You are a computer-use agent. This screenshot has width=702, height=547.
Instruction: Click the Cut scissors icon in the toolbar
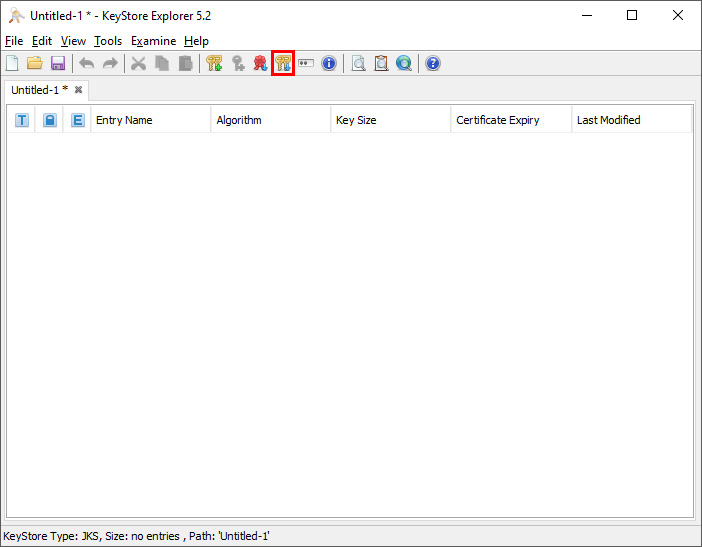[x=138, y=63]
